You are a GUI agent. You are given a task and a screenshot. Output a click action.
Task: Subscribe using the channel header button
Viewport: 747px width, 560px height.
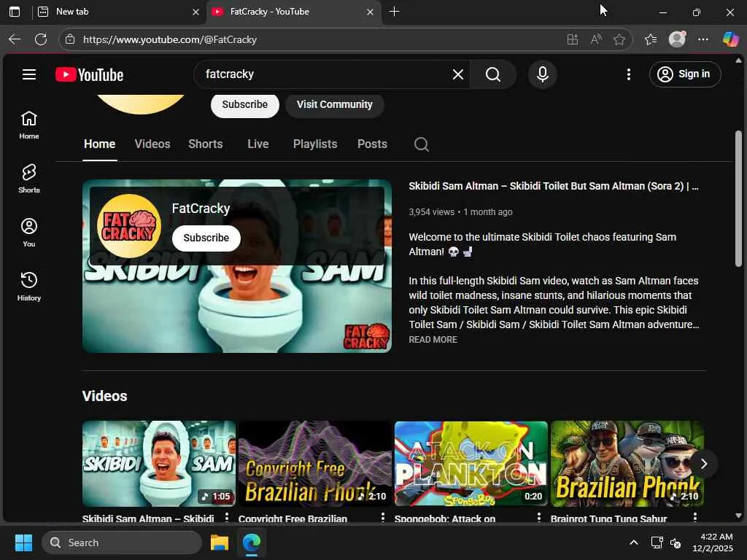(245, 105)
